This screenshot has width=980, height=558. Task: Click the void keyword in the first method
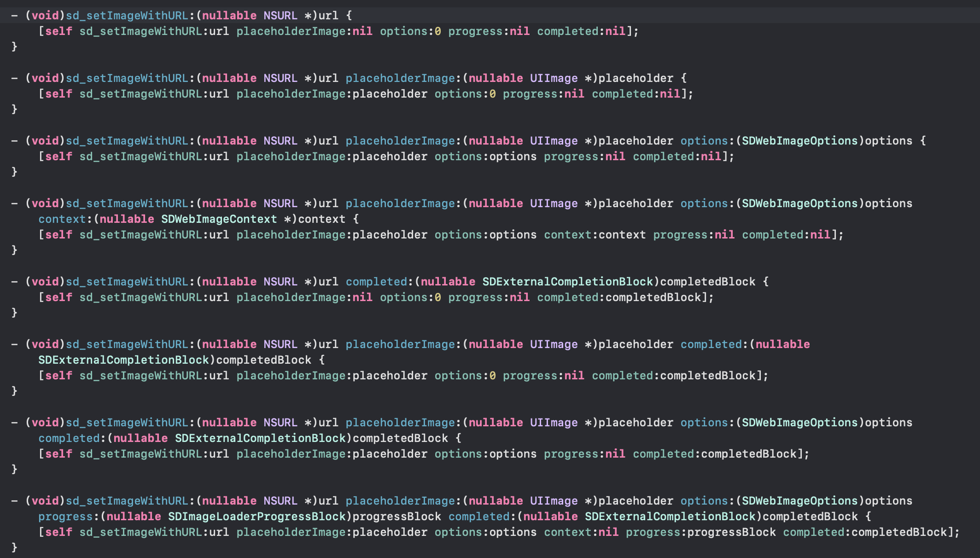pyautogui.click(x=45, y=16)
